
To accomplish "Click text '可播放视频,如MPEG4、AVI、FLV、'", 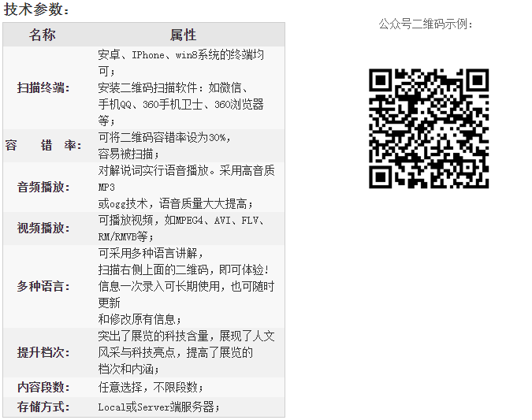I will pos(181,221).
